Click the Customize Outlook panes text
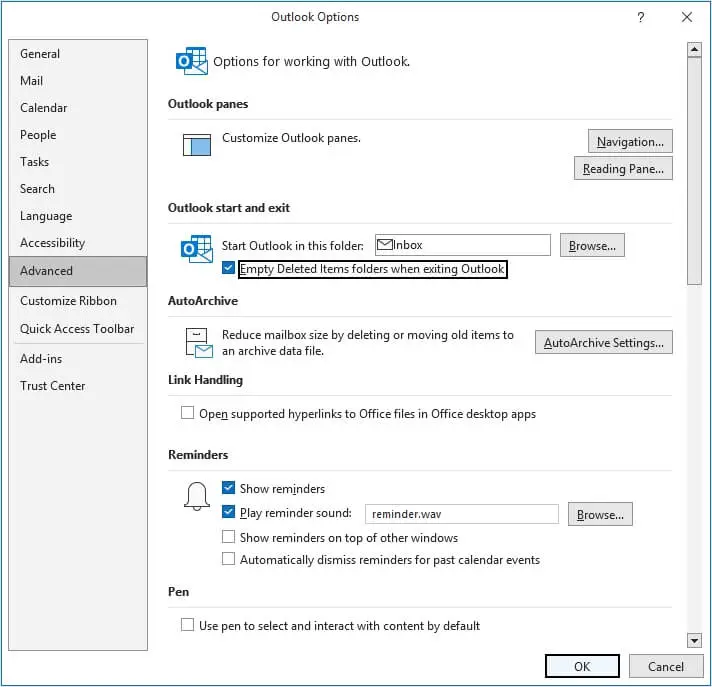 [x=291, y=138]
